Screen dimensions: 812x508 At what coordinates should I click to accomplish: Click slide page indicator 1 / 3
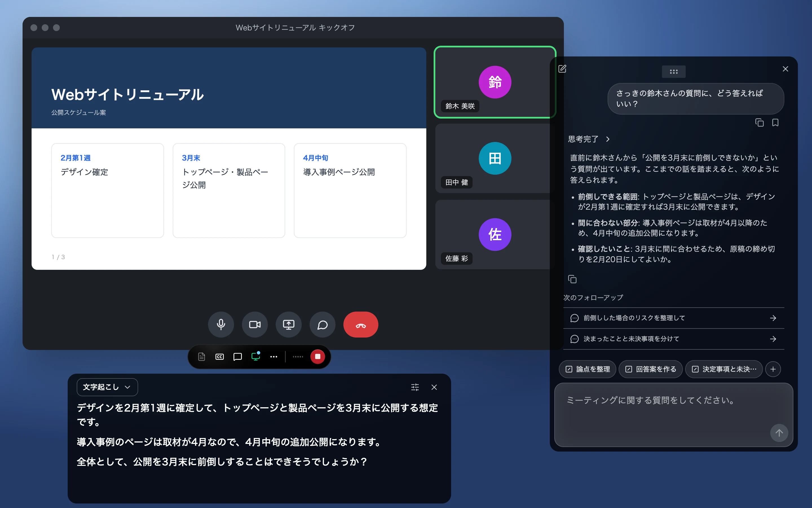(x=58, y=257)
